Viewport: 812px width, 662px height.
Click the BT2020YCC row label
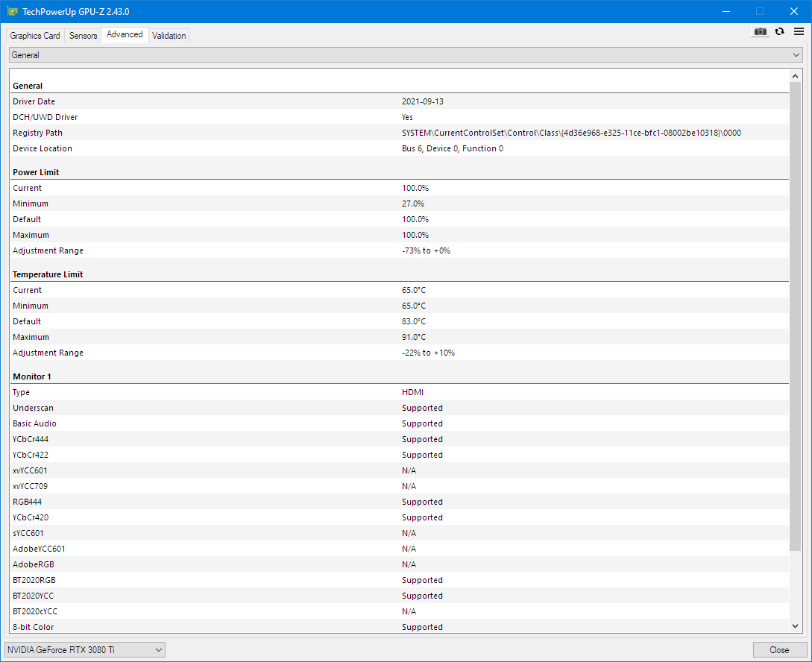pos(33,596)
